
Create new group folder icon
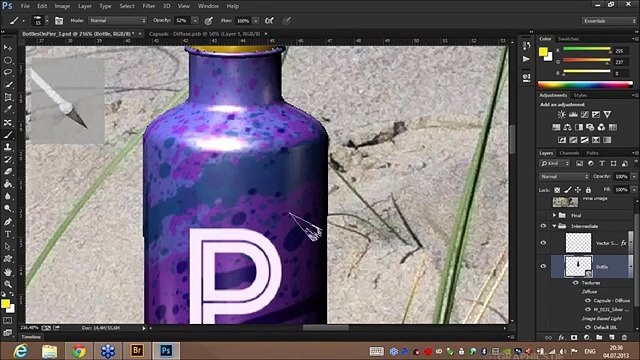pos(599,338)
